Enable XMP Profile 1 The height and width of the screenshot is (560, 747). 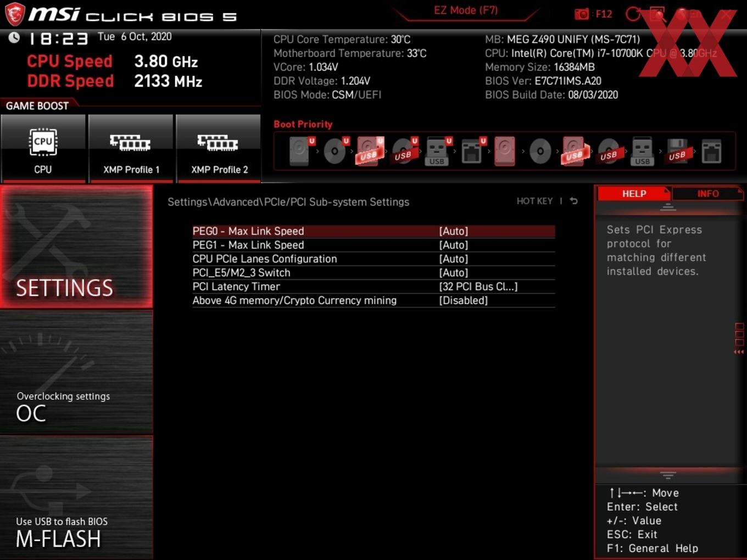click(x=131, y=148)
